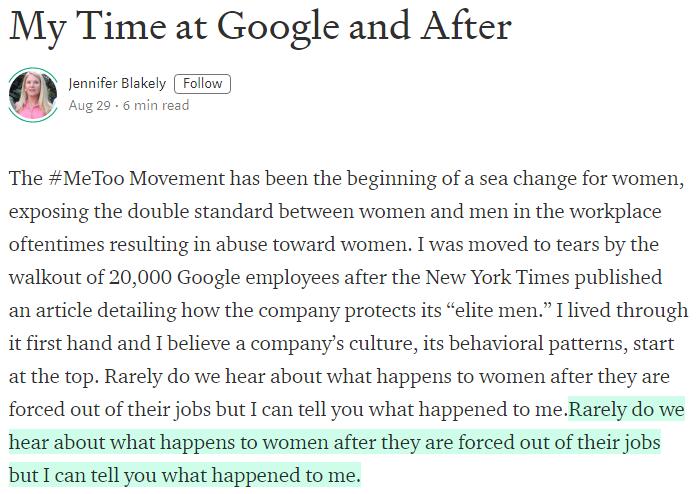
Task: Follow Jennifer Blakely
Action: tap(202, 83)
